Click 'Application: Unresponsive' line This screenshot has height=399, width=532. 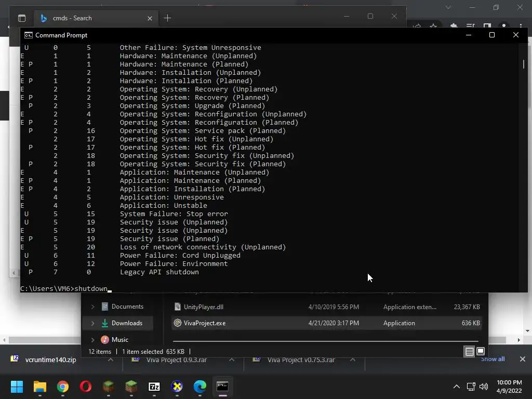(171, 197)
